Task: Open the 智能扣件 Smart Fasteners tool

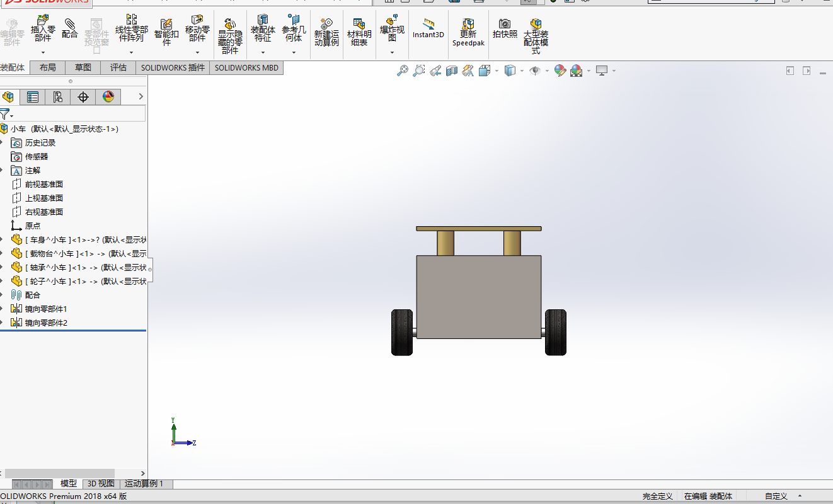Action: point(166,31)
